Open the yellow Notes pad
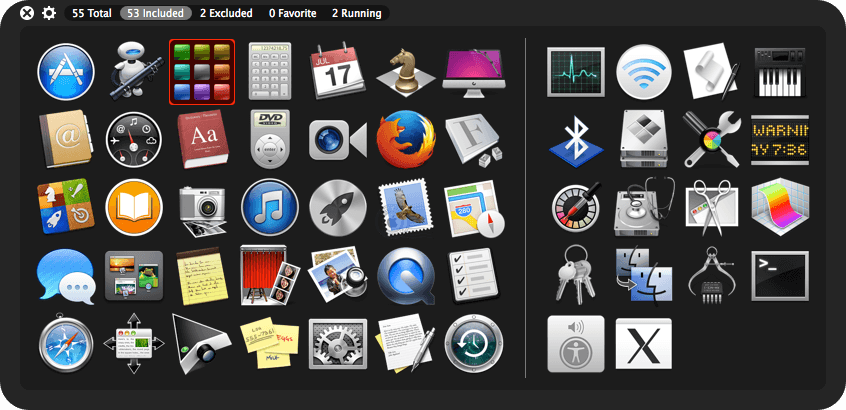Image resolution: width=846 pixels, height=410 pixels. 202,276
